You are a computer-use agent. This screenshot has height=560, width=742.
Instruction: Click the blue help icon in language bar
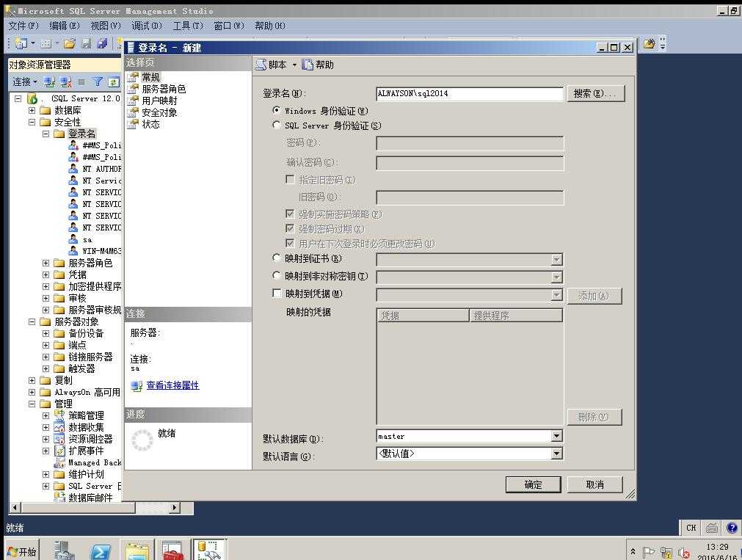pyautogui.click(x=732, y=527)
